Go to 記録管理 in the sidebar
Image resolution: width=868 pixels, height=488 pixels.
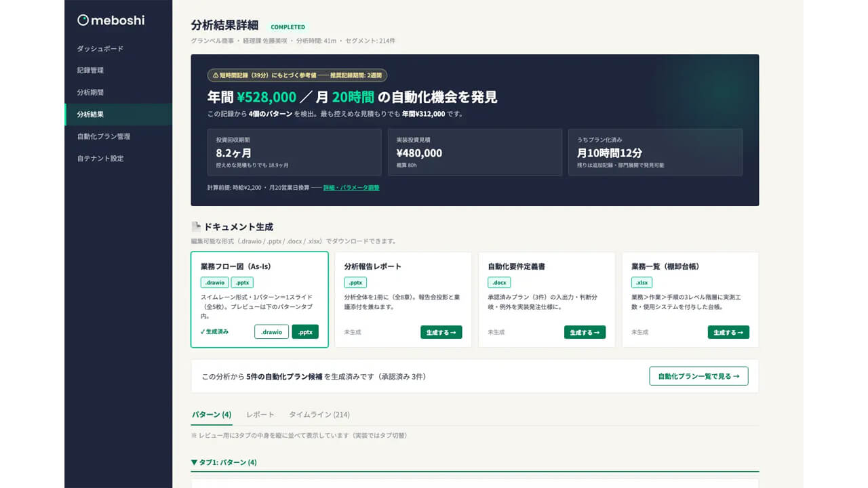(118, 70)
